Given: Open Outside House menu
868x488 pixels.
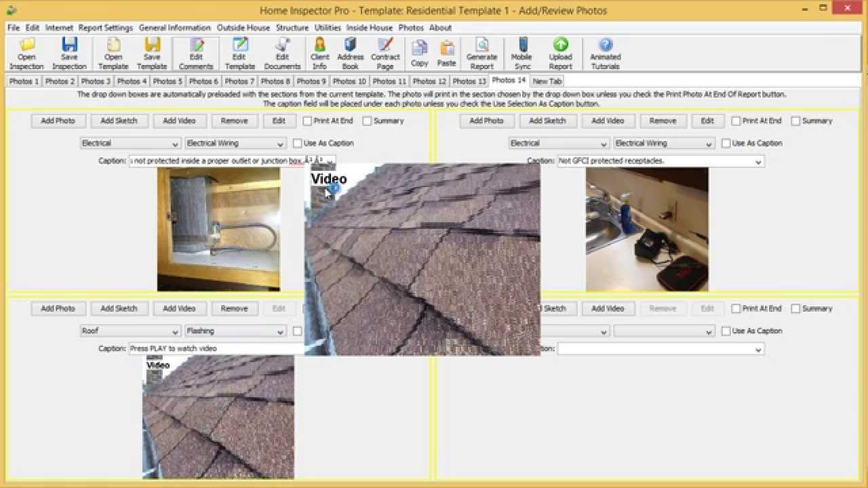Looking at the screenshot, I should pos(243,28).
